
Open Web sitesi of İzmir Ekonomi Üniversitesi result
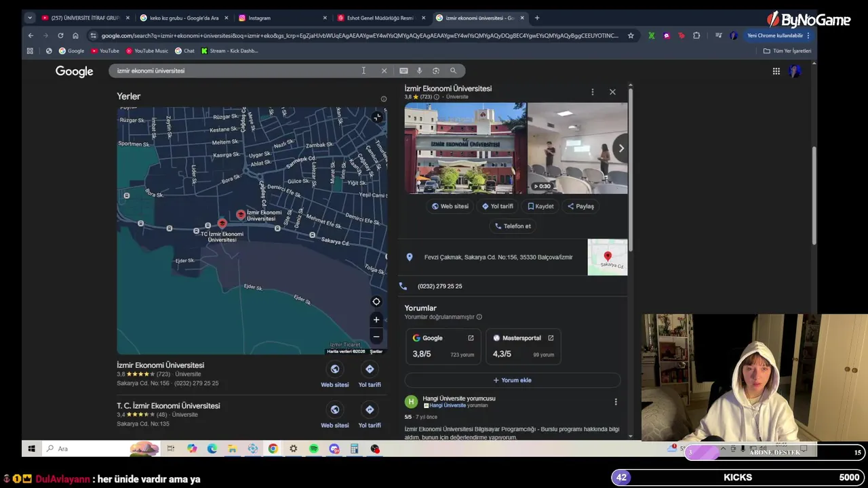point(334,375)
